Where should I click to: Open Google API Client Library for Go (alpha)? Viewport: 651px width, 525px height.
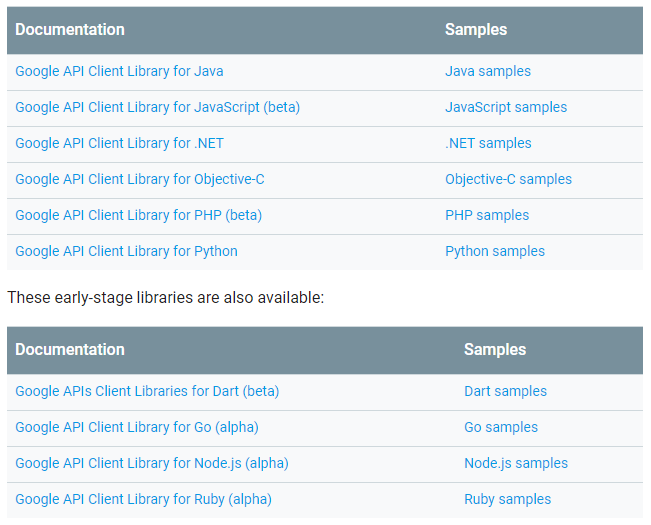[136, 427]
